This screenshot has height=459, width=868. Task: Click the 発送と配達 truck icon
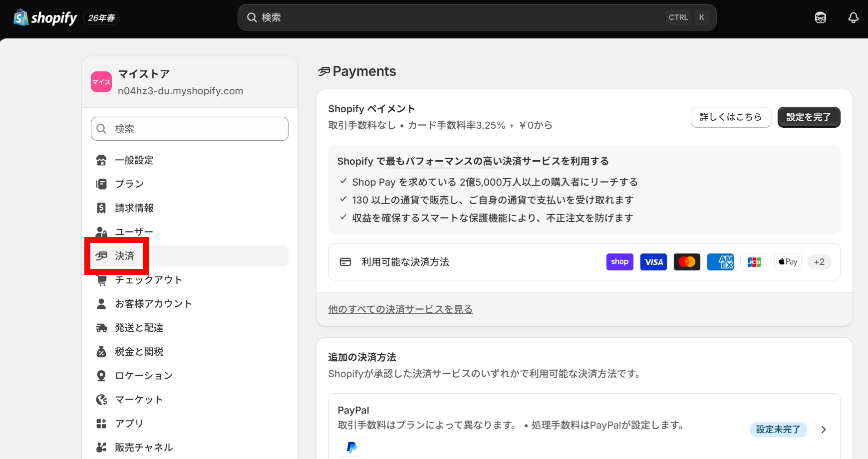101,328
